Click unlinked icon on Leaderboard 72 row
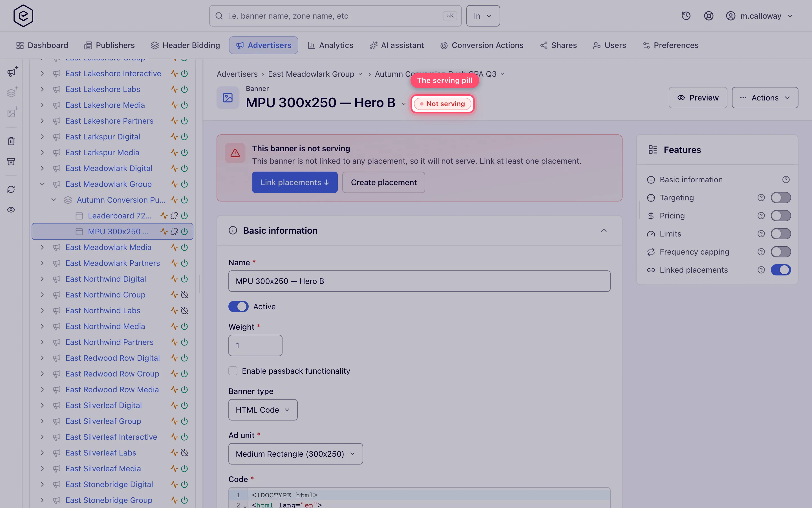The width and height of the screenshot is (812, 508). [174, 216]
